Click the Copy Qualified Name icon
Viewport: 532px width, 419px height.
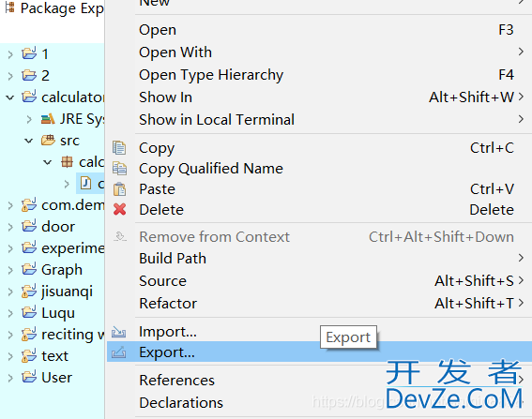[x=119, y=169]
